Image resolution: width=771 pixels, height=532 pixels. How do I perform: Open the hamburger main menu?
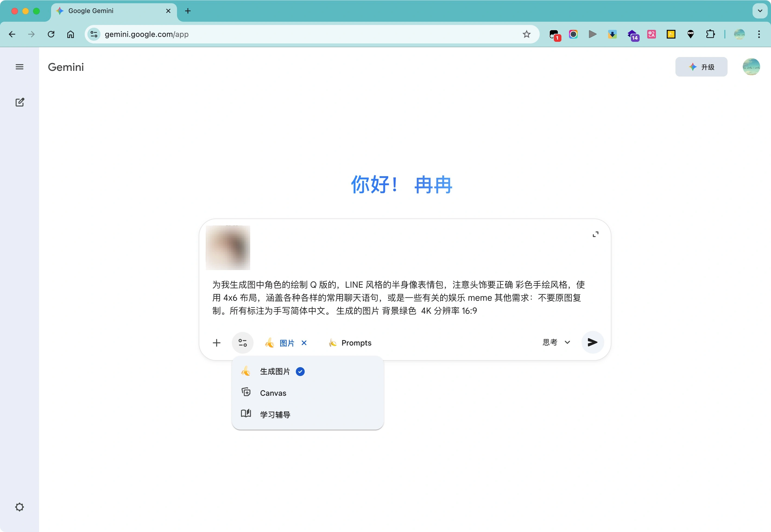pyautogui.click(x=20, y=67)
